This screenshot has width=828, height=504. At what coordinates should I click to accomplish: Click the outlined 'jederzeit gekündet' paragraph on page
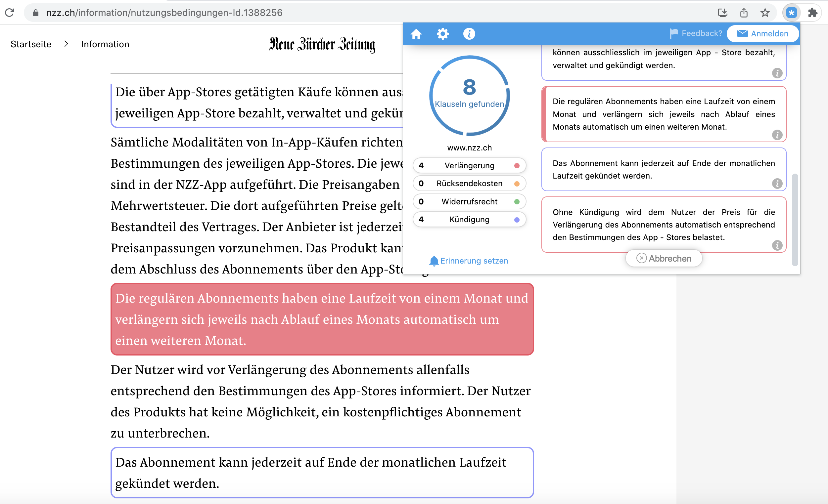322,473
